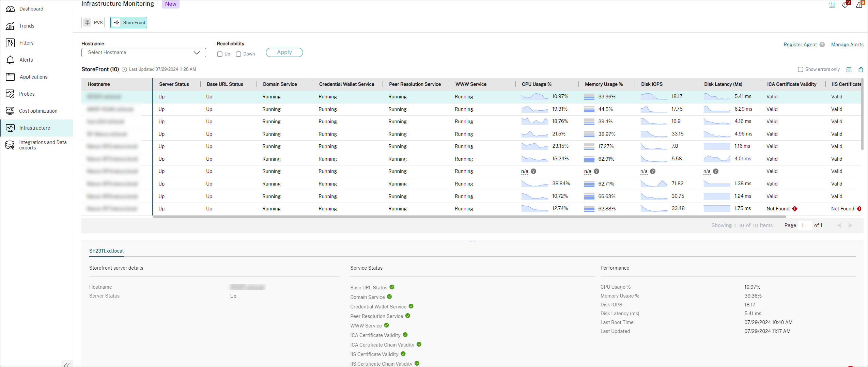Open the Probes section

27,94
